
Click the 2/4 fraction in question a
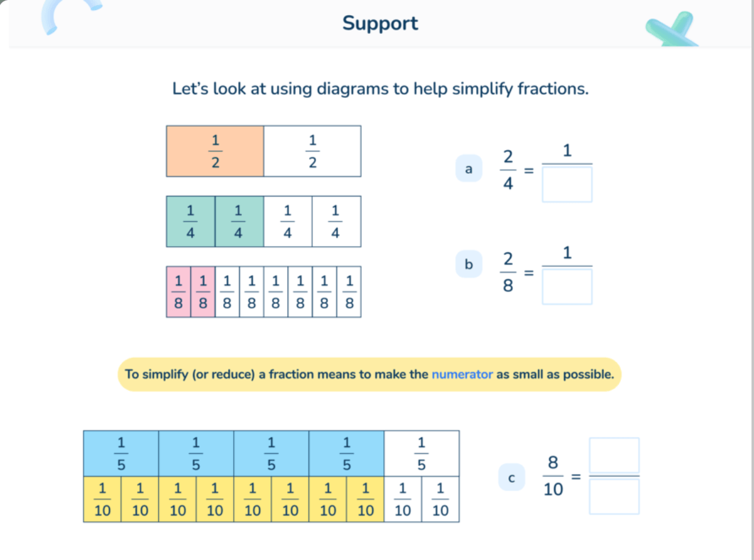508,170
